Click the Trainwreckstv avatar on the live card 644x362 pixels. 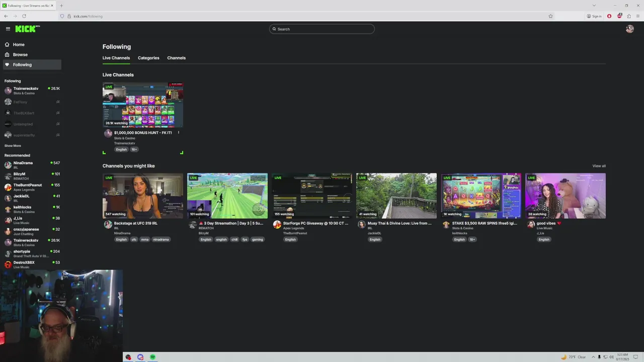[108, 133]
